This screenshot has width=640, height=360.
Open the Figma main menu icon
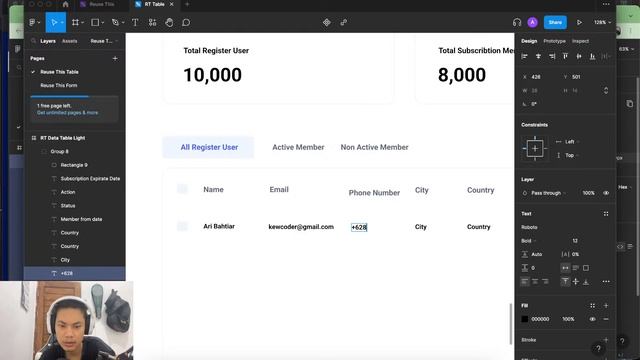[x=32, y=22]
